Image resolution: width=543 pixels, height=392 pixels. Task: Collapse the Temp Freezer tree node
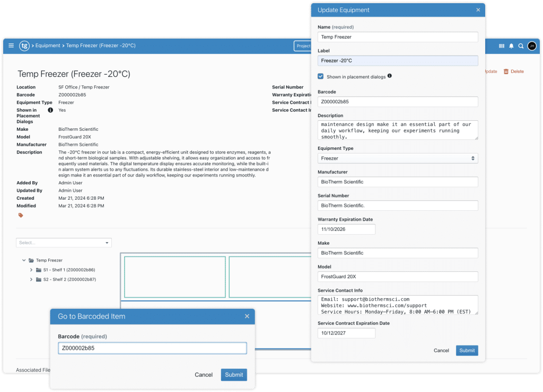coord(24,261)
